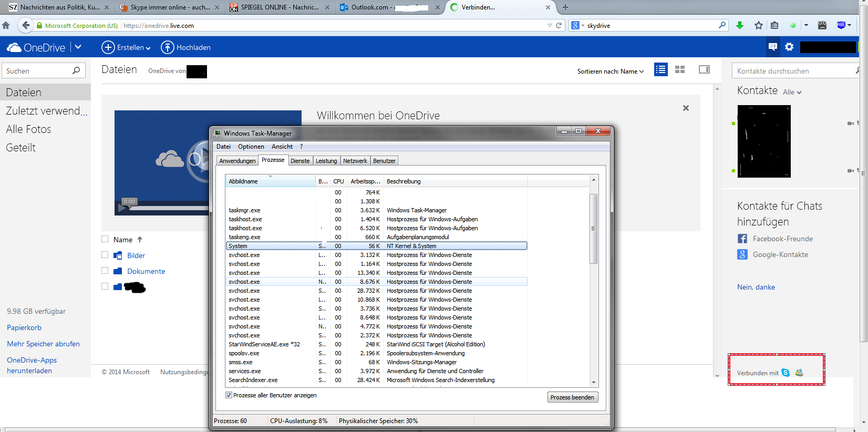Click Mehr Speicher abrufen link

click(43, 344)
